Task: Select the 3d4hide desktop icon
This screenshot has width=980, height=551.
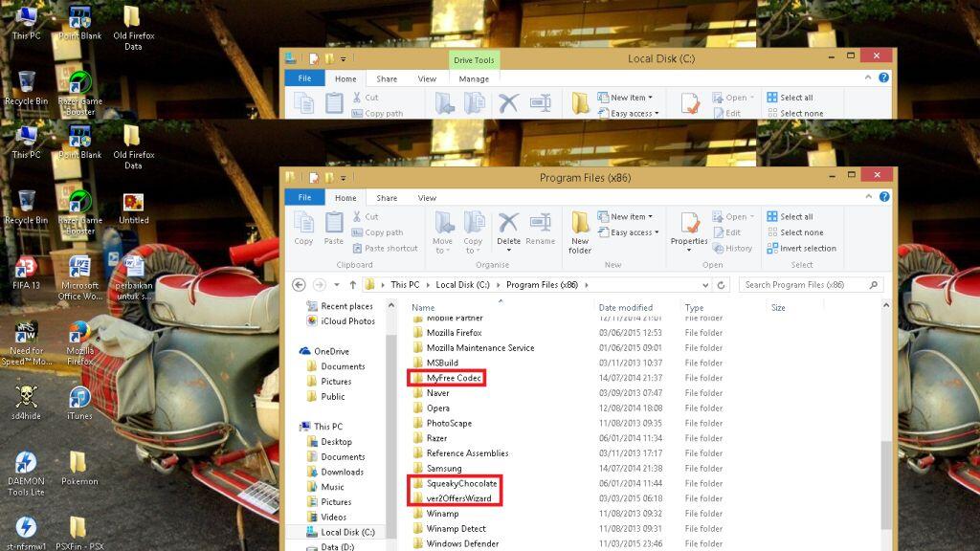Action: coord(26,403)
